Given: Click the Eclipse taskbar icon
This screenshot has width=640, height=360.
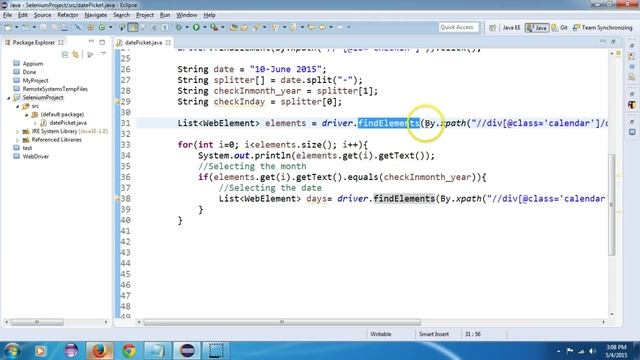Looking at the screenshot, I should (187, 351).
